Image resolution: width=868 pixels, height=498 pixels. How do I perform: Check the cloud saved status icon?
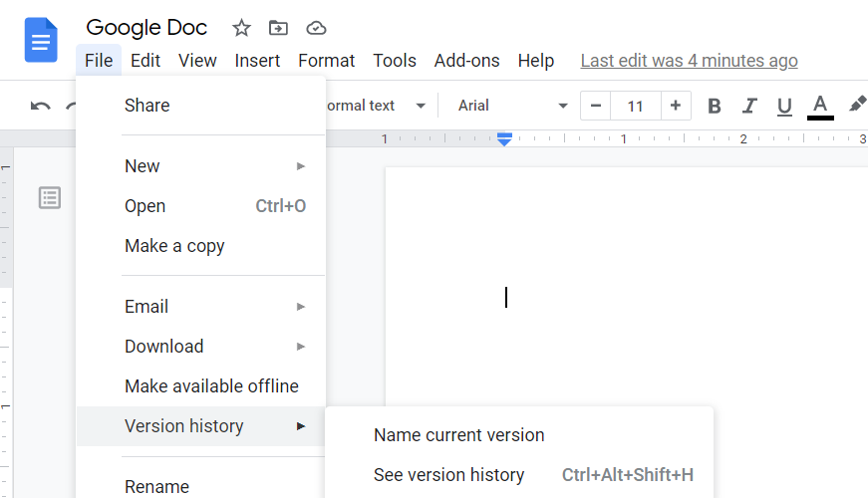(316, 28)
